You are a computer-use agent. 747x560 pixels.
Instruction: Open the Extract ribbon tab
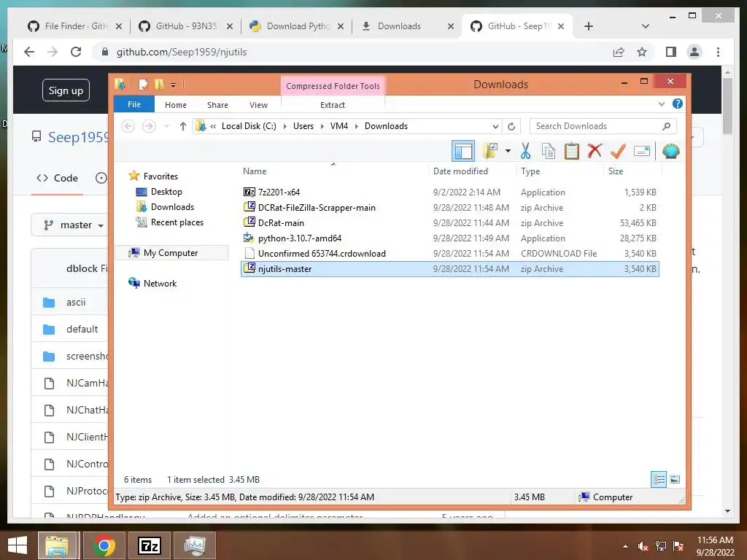332,105
